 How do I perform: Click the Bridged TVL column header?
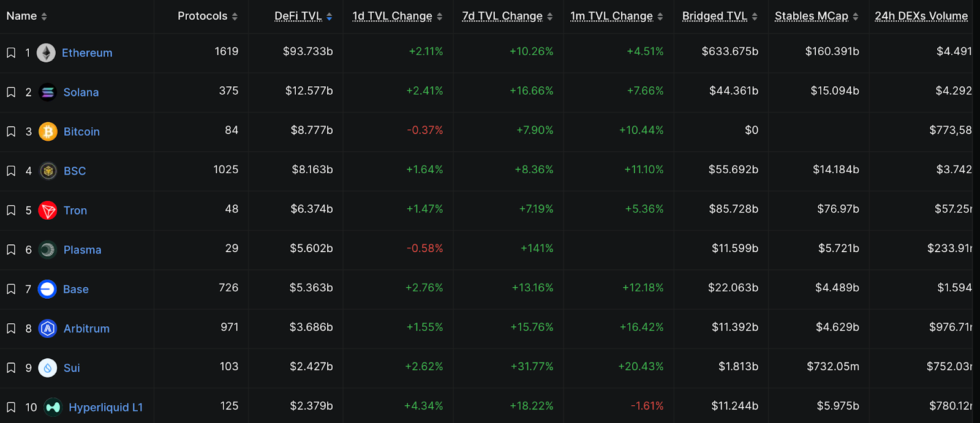[x=715, y=17]
